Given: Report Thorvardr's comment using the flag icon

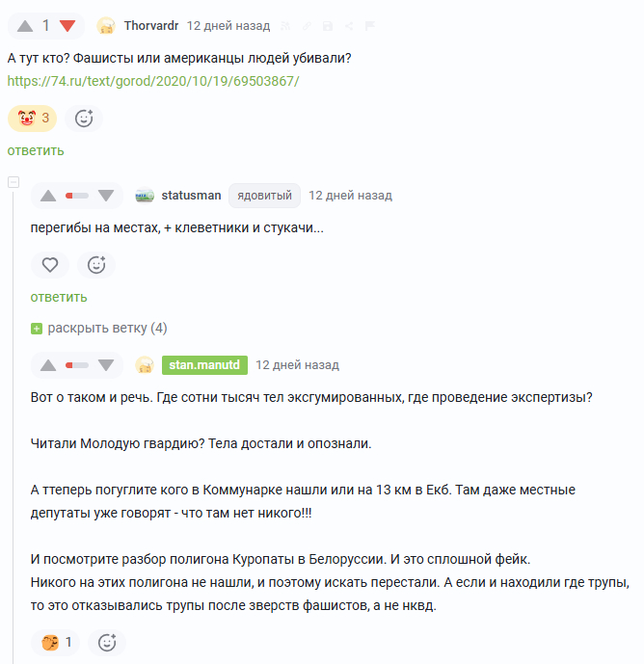Looking at the screenshot, I should [x=370, y=26].
